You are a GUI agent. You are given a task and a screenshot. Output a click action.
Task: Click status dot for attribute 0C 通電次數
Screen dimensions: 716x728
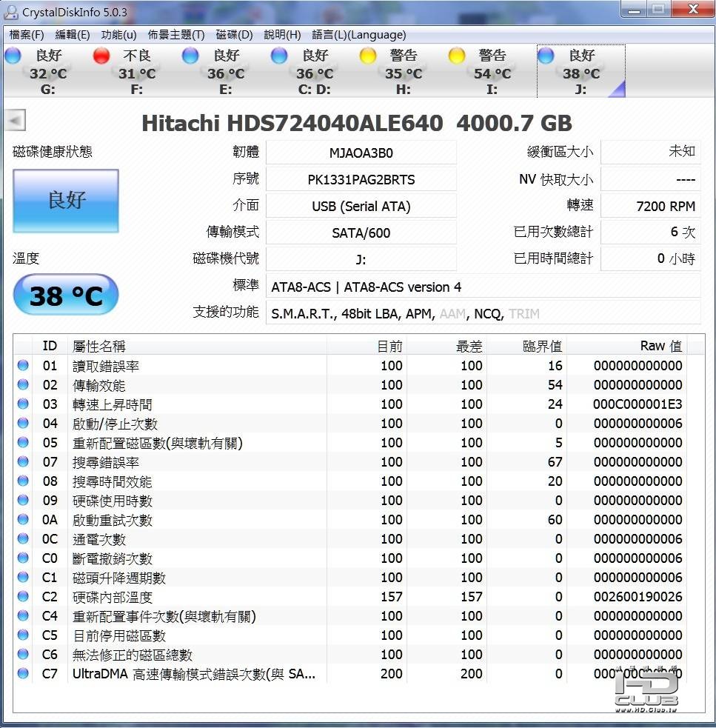23,538
